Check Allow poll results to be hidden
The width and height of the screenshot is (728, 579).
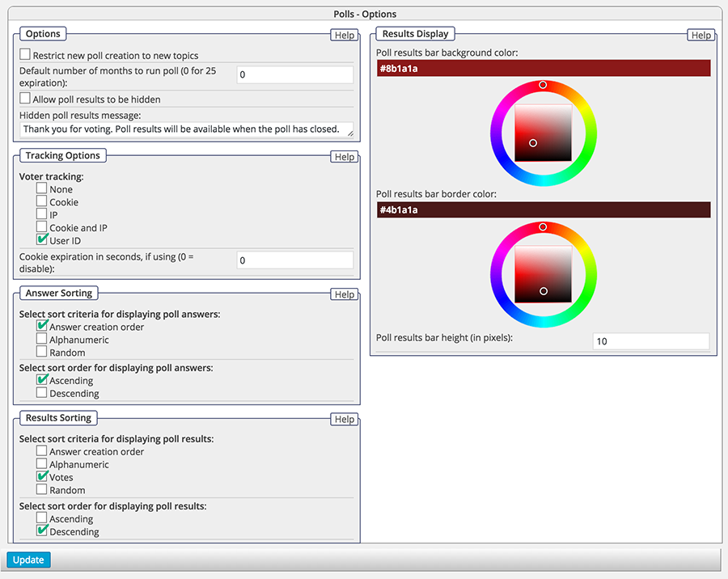click(25, 99)
